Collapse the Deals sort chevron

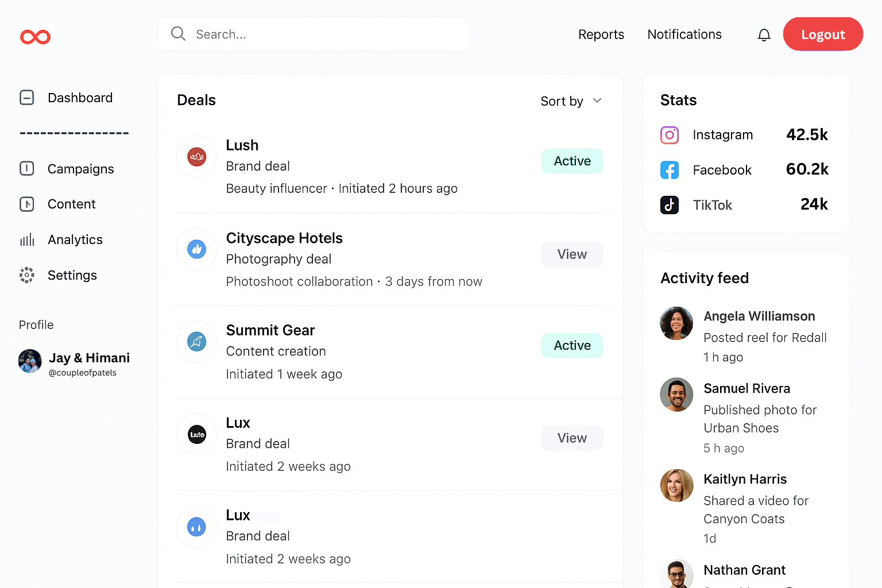(597, 100)
